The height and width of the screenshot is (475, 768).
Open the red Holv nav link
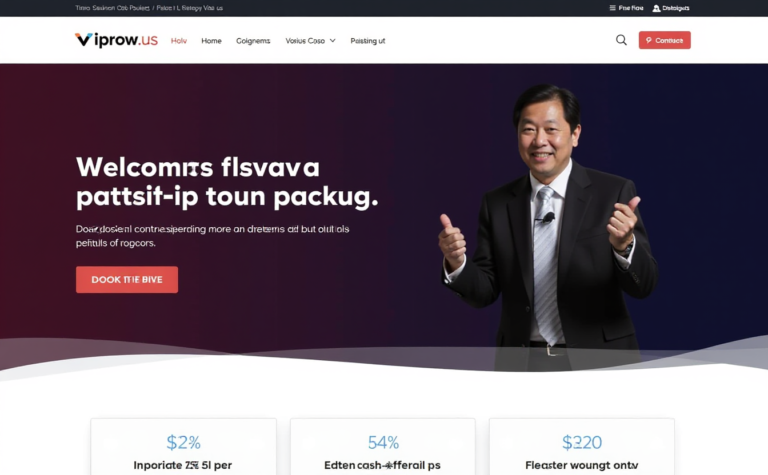(x=179, y=41)
